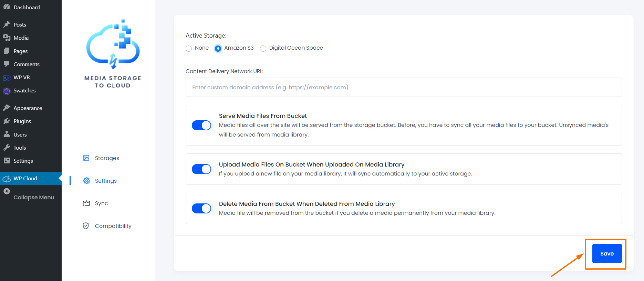Click the Sync icon in plugin sidebar
Viewport: 644px width, 281px height.
[x=86, y=203]
